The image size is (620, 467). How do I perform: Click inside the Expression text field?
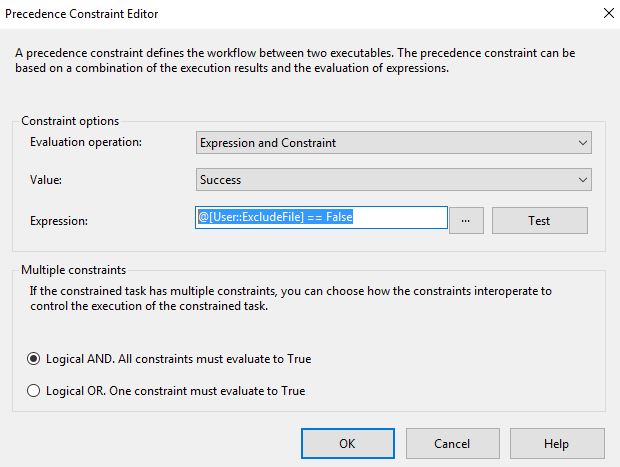[x=321, y=217]
